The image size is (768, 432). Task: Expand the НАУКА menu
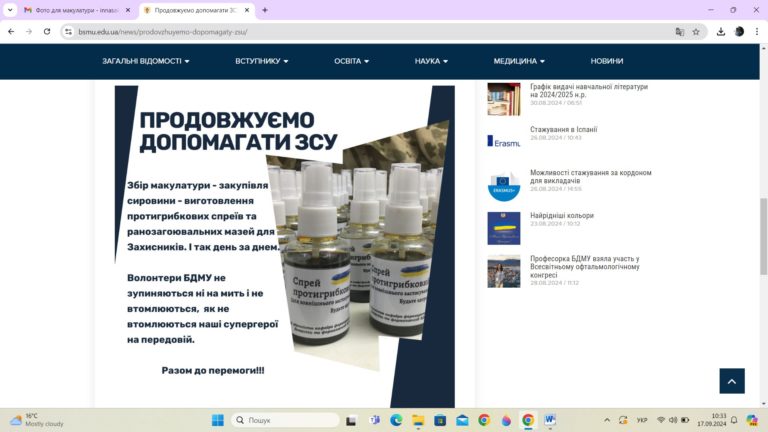click(431, 61)
